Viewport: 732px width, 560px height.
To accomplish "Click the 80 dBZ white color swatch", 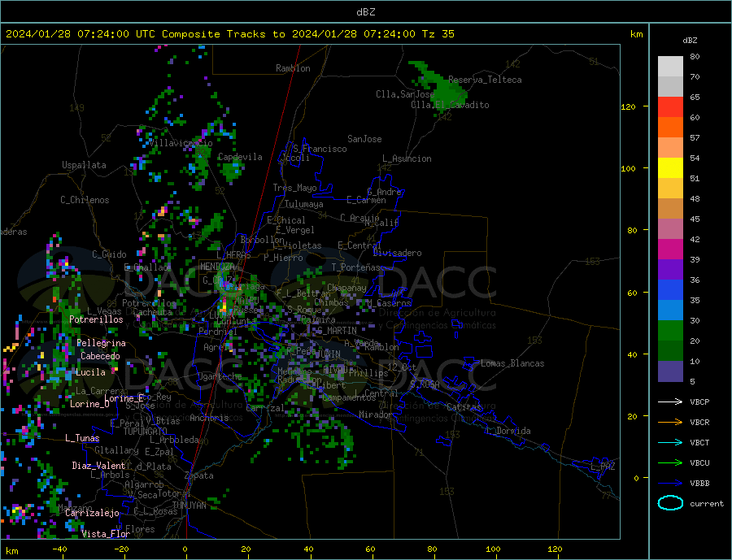I will [670, 66].
